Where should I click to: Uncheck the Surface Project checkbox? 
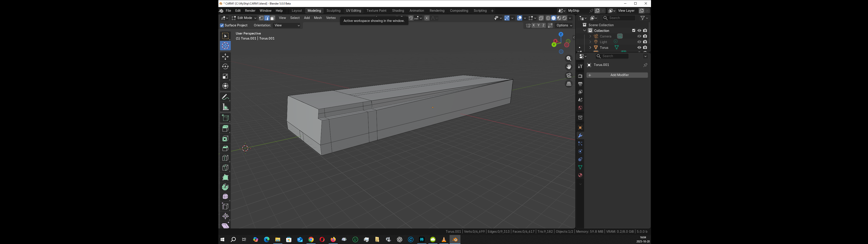click(x=222, y=25)
